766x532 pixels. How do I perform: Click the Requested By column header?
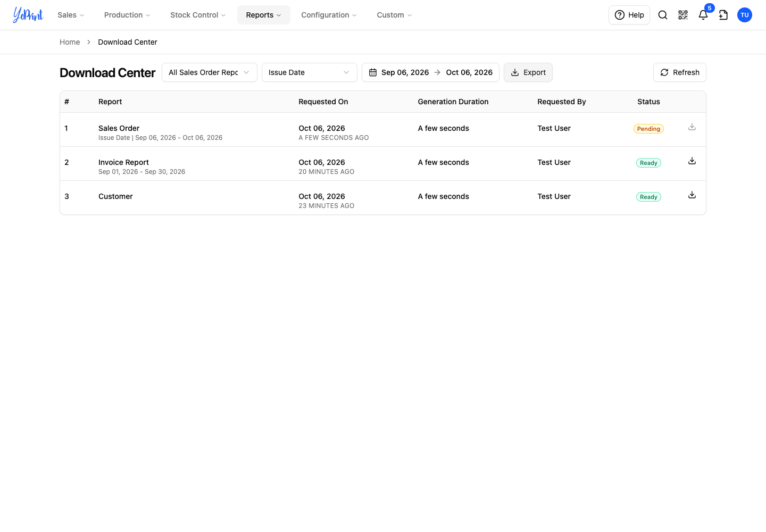[x=562, y=102]
